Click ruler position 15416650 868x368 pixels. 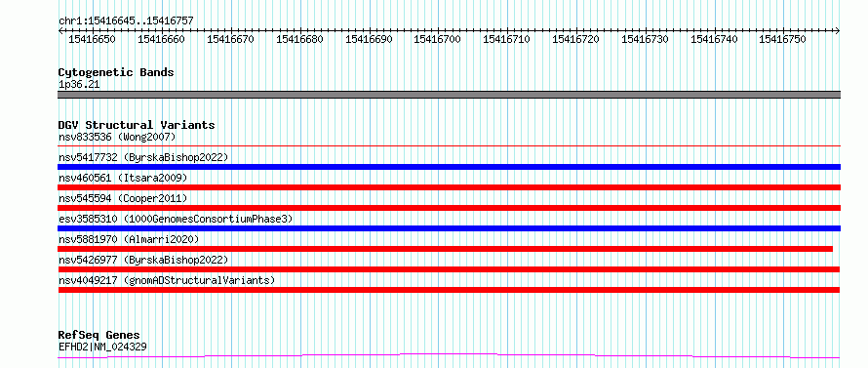click(92, 39)
